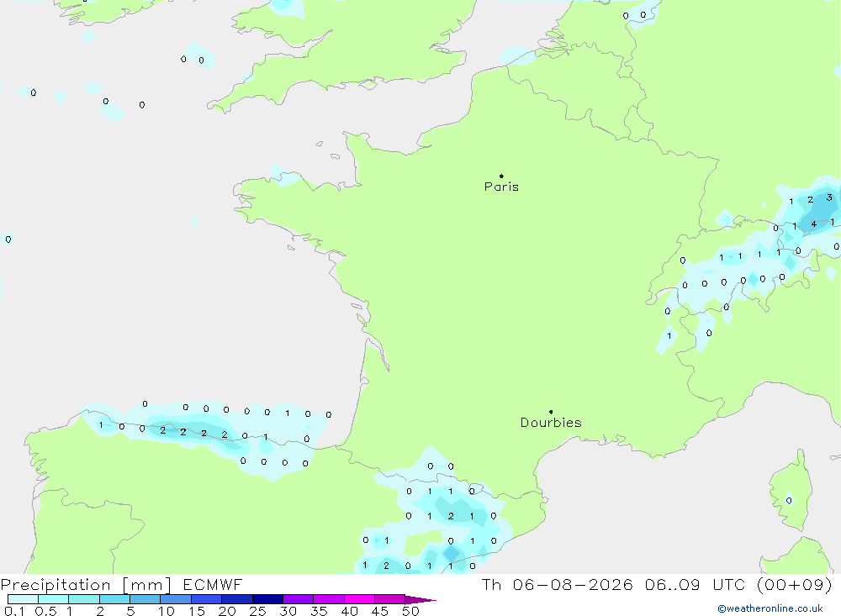Click the '25' legend scale label
This screenshot has height=616, width=841.
click(257, 611)
